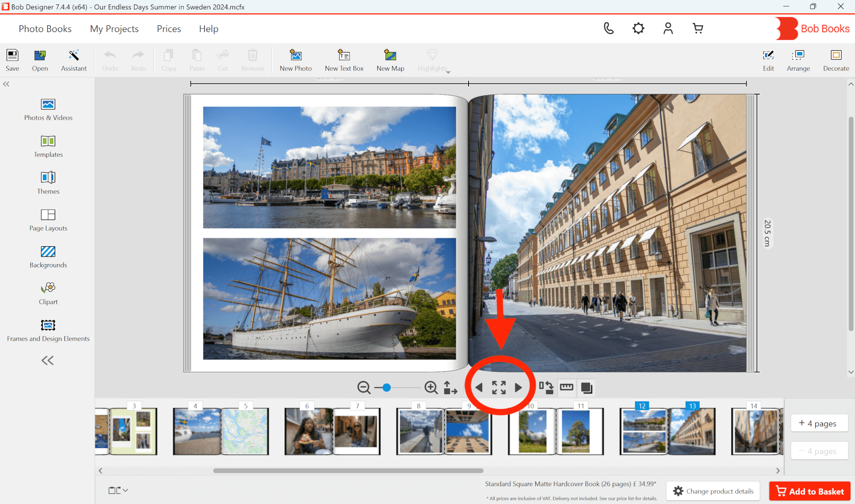
Task: Insert a New Text Box
Action: (x=344, y=60)
